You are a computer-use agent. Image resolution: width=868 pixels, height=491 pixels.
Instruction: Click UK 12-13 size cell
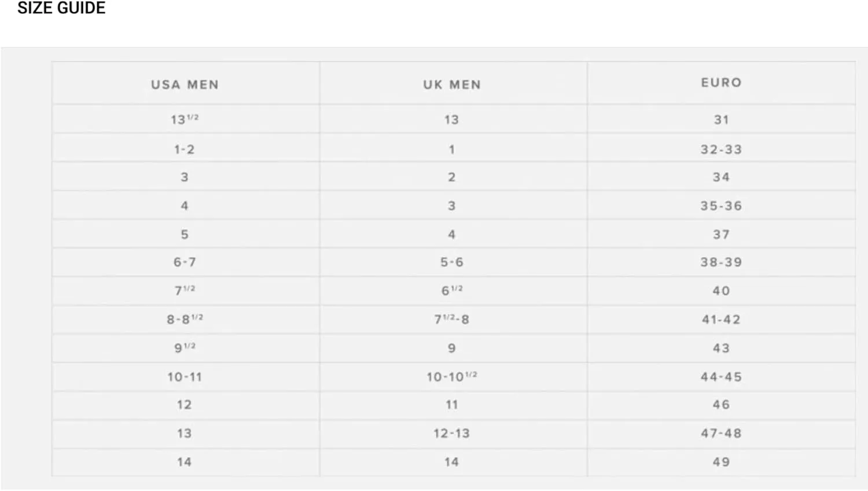[452, 433]
